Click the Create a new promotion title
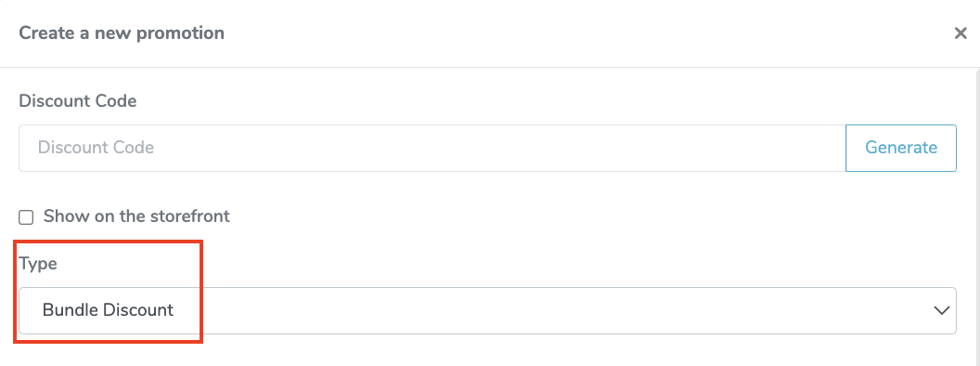Screen dimensions: 980x366 point(122,33)
